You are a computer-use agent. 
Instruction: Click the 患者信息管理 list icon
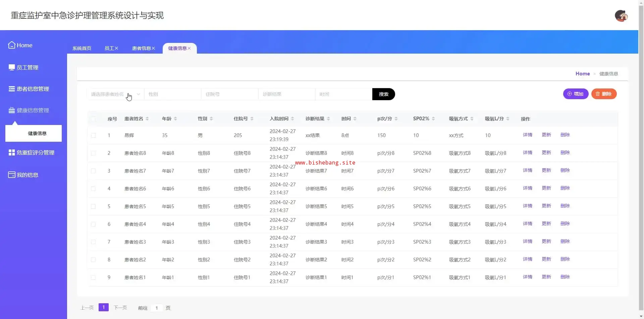pyautogui.click(x=12, y=89)
